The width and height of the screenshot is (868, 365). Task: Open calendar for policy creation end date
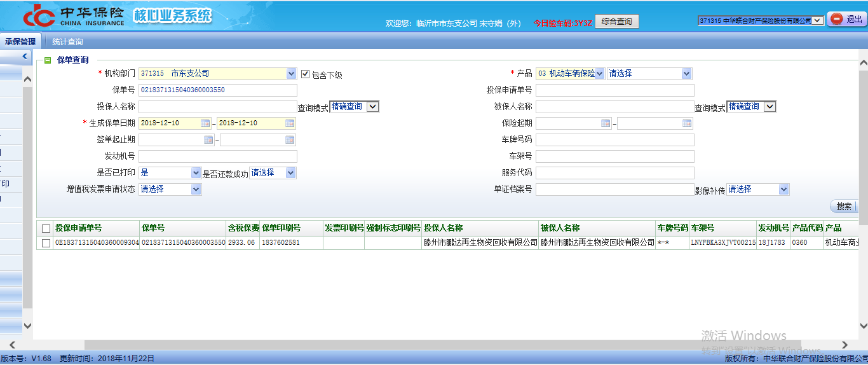click(x=290, y=123)
